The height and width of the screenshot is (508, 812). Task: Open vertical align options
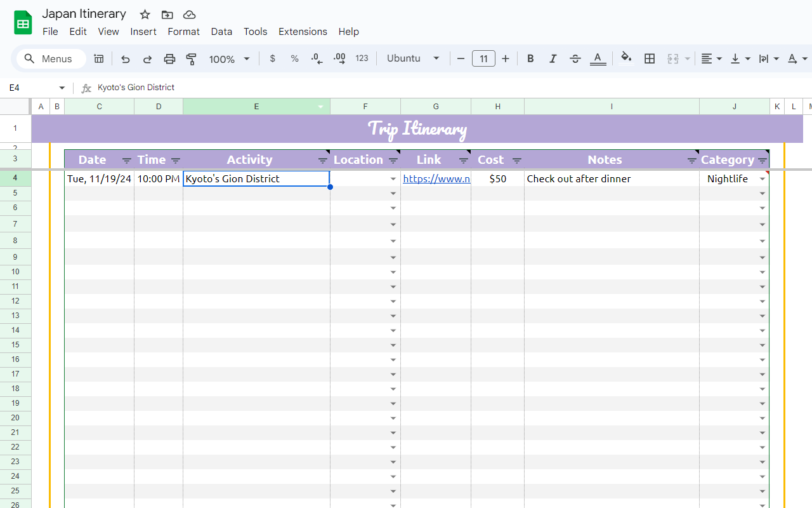tap(740, 58)
